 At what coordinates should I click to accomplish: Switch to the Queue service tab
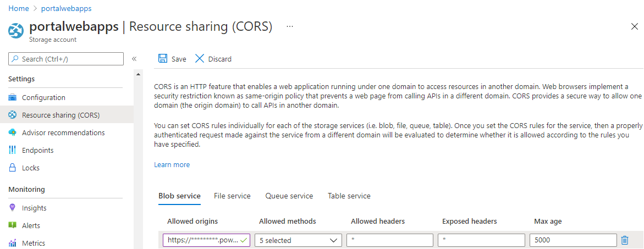[289, 196]
